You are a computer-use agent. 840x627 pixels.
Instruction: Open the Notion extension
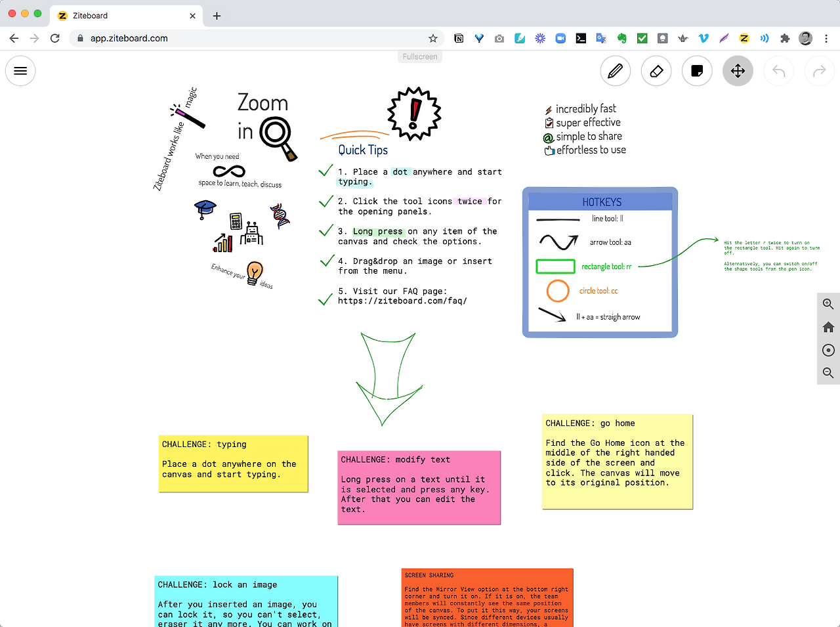click(459, 38)
